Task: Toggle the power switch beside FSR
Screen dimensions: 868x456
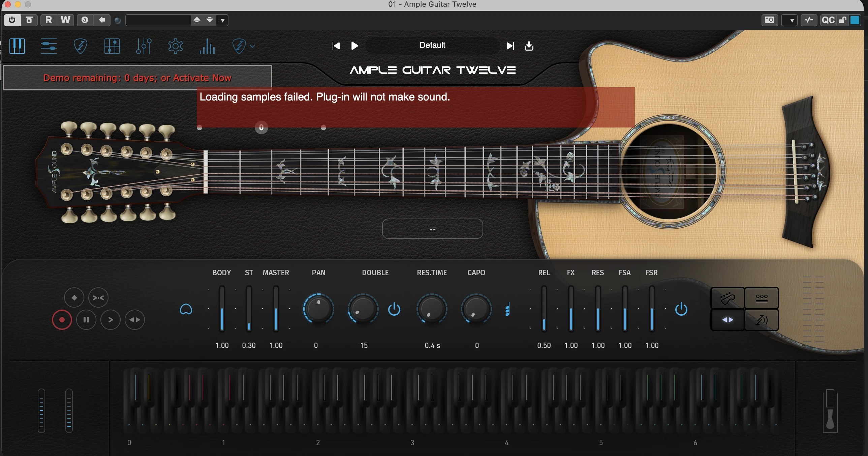Action: click(x=681, y=309)
